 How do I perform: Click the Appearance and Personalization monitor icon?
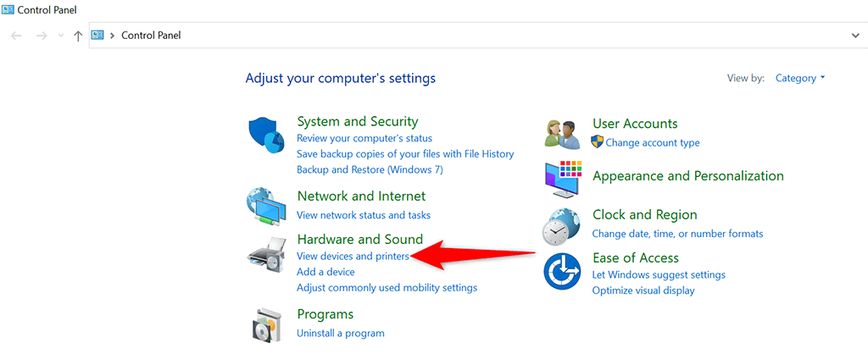pyautogui.click(x=562, y=178)
